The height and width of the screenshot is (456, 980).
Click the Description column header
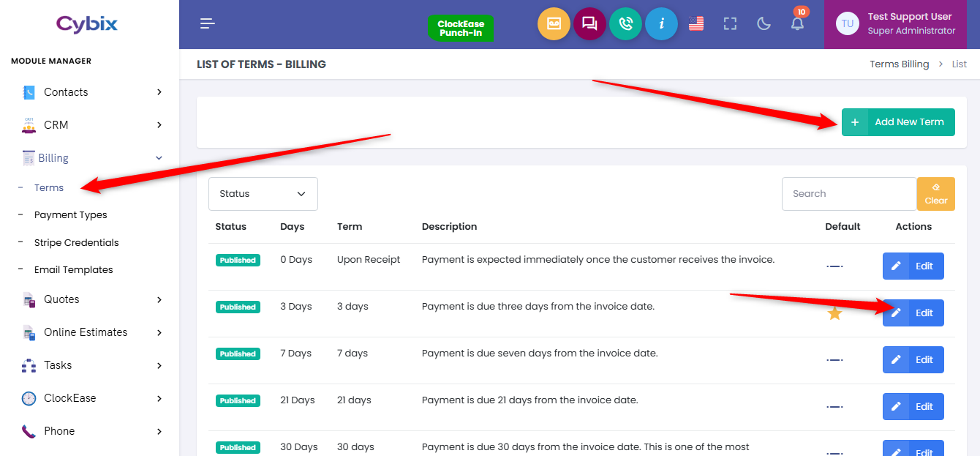[449, 227]
